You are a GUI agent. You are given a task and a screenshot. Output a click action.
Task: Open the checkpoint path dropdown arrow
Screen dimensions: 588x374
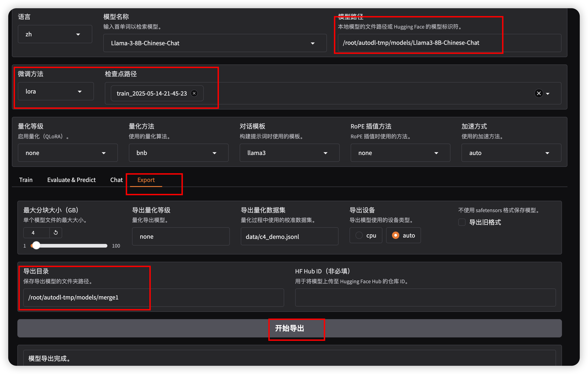548,94
